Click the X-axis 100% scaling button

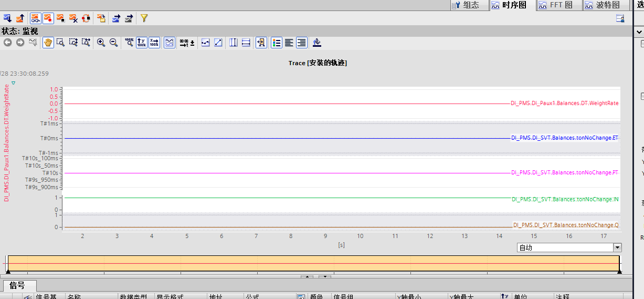[154, 43]
